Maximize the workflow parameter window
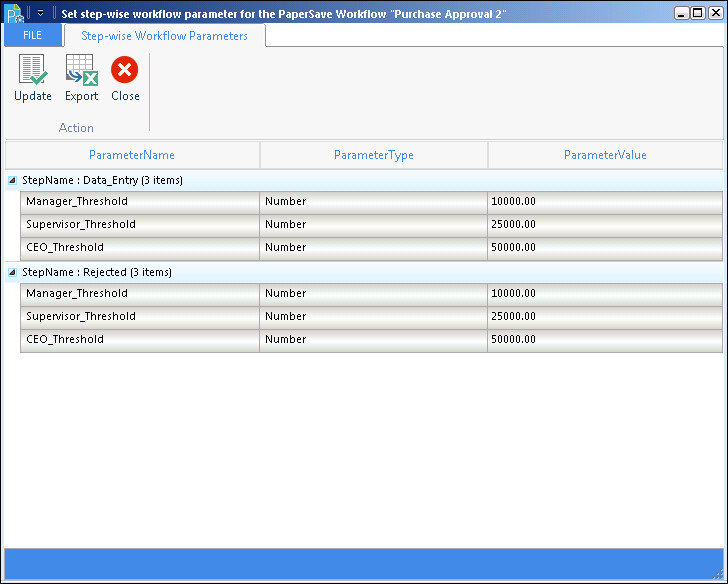Viewport: 728px width, 584px height. click(698, 13)
